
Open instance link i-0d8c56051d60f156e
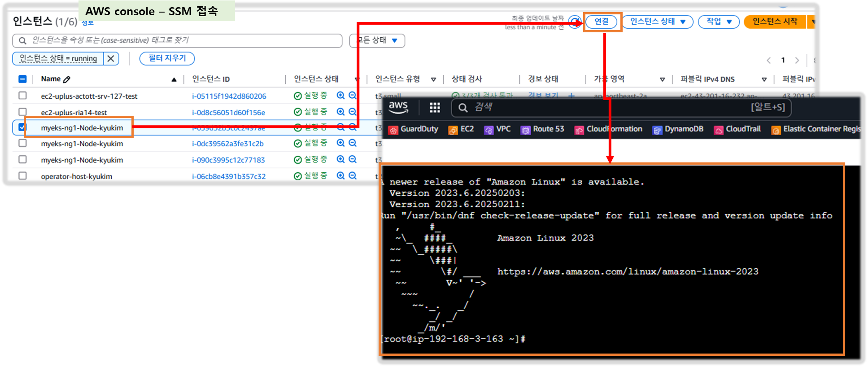point(228,112)
